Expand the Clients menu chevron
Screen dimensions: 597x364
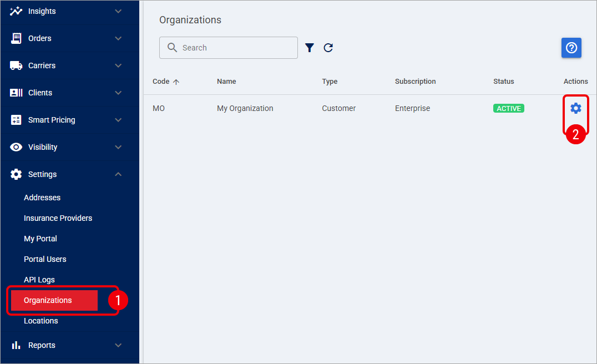click(118, 93)
